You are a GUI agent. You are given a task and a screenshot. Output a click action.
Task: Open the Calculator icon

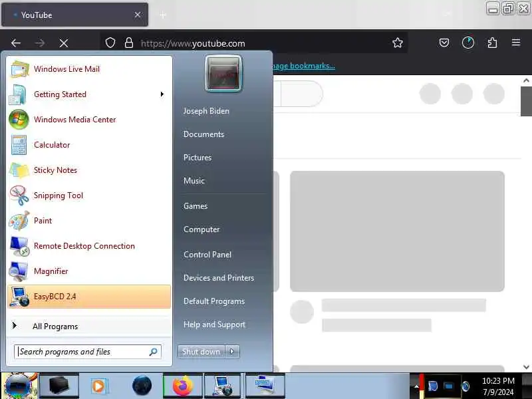pyautogui.click(x=19, y=145)
